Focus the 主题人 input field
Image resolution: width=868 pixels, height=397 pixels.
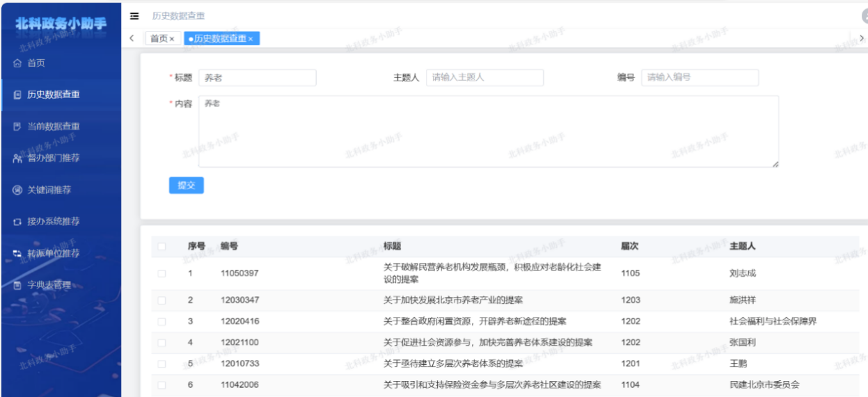point(484,78)
